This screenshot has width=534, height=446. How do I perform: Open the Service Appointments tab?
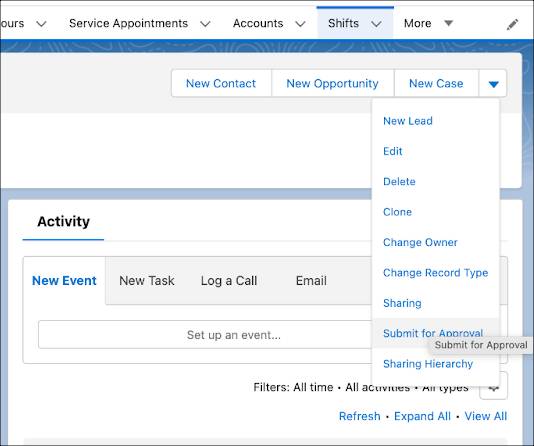[128, 23]
